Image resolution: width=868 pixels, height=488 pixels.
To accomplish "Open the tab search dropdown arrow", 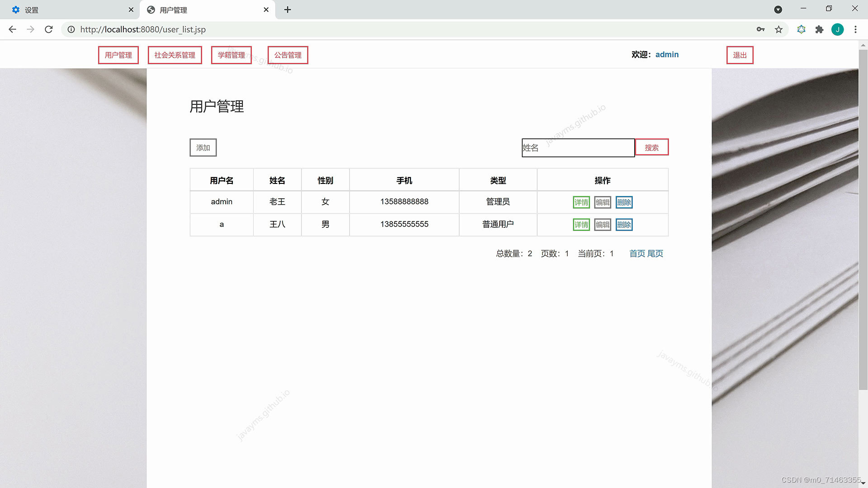I will (x=778, y=9).
